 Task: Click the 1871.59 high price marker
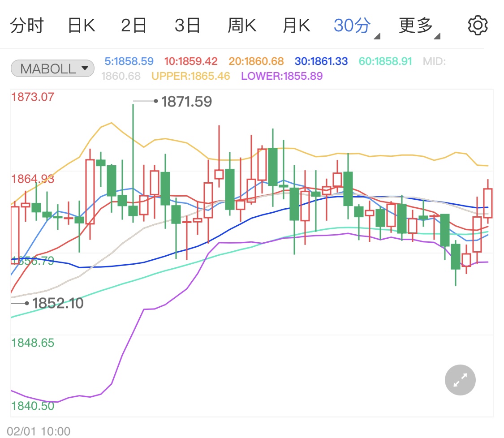click(186, 102)
